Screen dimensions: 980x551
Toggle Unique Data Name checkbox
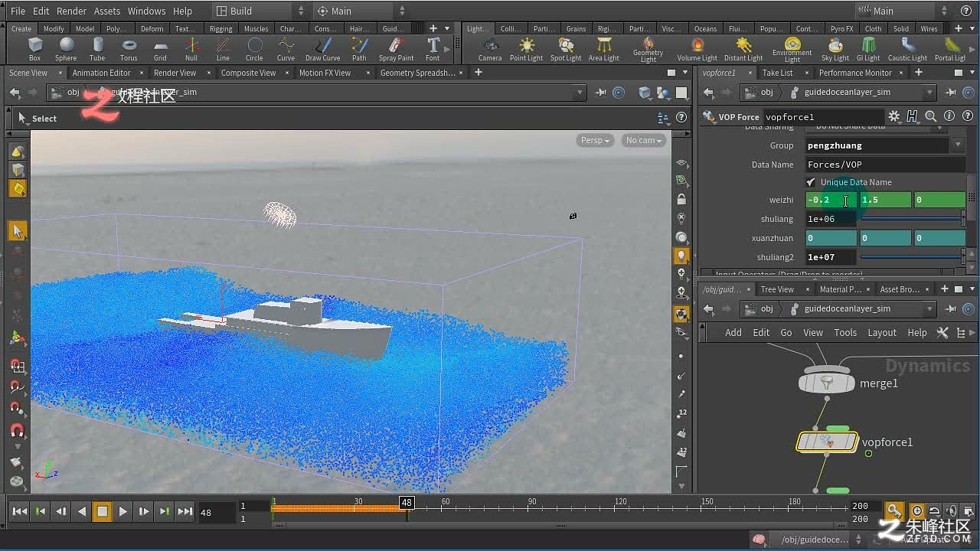[811, 182]
